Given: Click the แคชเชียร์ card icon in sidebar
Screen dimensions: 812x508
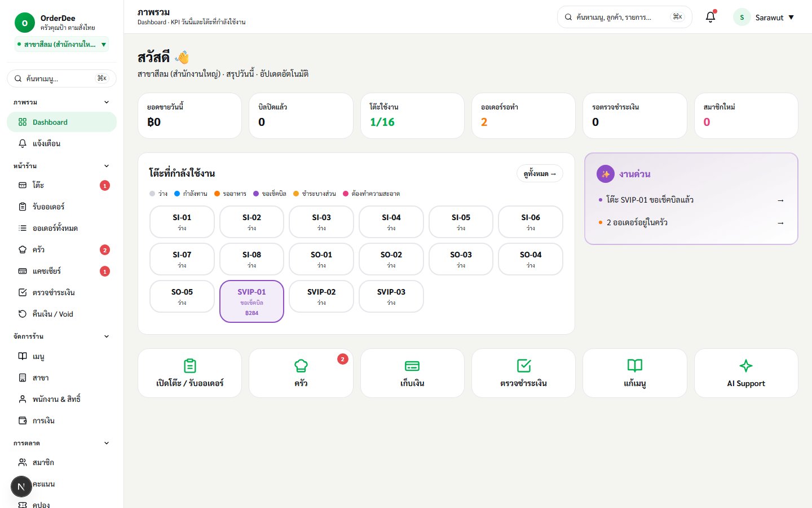Looking at the screenshot, I should click(x=23, y=271).
